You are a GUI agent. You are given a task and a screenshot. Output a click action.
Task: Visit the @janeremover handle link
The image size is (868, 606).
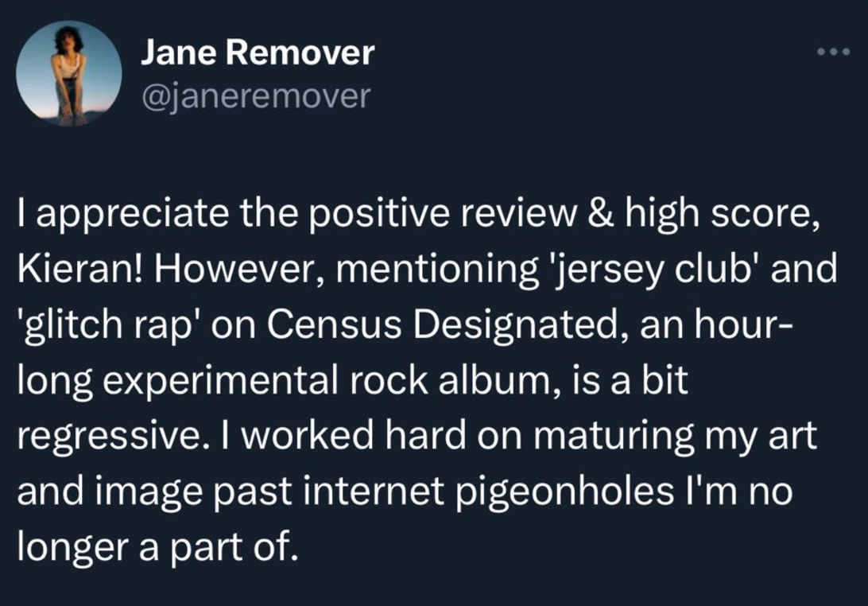coord(256,96)
